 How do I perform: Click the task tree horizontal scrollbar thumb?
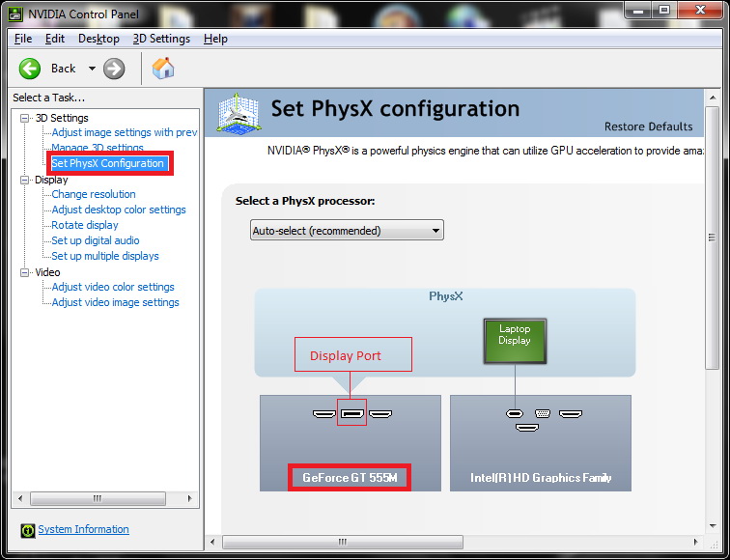[x=98, y=498]
